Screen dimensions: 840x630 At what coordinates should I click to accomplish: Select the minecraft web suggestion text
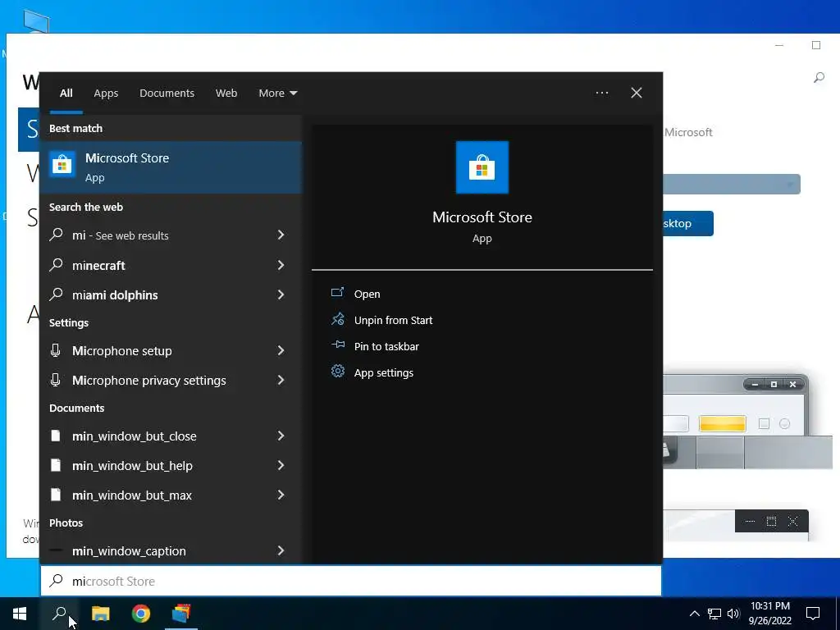click(x=98, y=265)
